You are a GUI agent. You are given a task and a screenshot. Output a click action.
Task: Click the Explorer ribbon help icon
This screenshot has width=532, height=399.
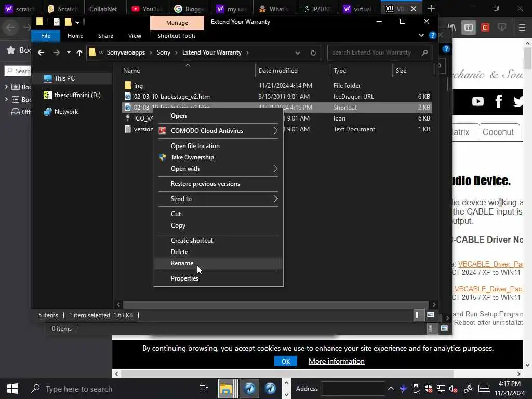(x=432, y=35)
